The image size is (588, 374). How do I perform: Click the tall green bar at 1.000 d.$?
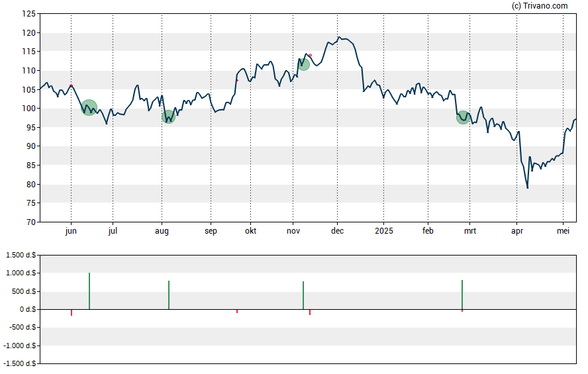[89, 291]
